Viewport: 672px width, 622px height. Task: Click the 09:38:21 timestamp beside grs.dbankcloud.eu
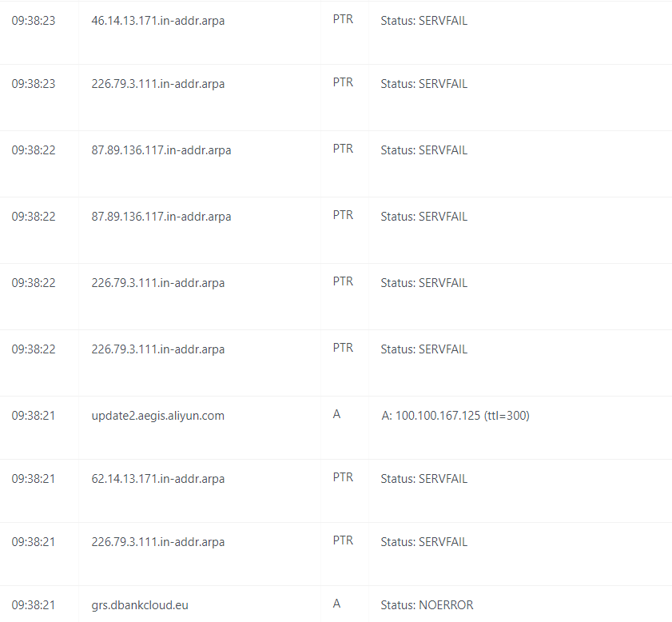pyautogui.click(x=30, y=604)
